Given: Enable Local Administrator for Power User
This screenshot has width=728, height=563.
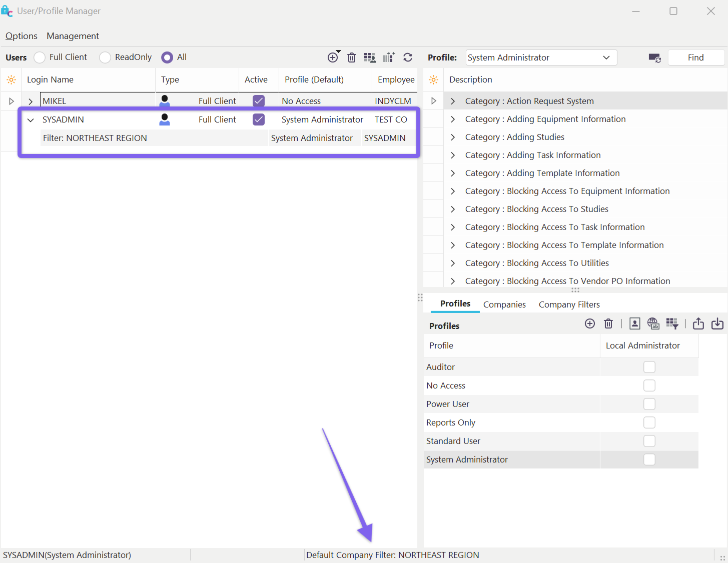Looking at the screenshot, I should 649,404.
